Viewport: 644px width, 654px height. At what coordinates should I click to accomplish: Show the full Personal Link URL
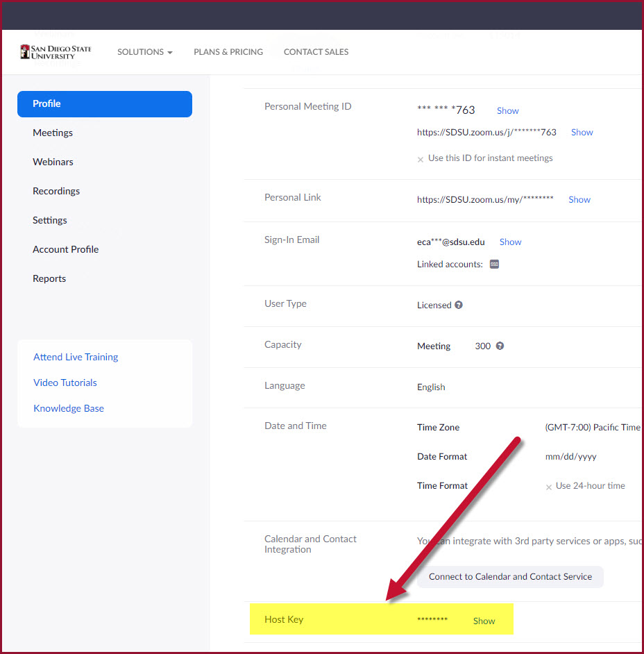point(579,199)
